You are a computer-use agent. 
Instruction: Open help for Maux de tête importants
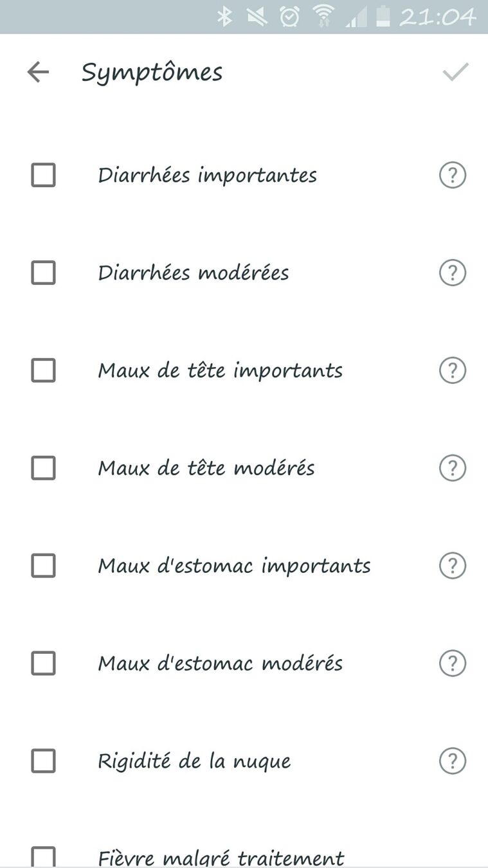point(452,371)
